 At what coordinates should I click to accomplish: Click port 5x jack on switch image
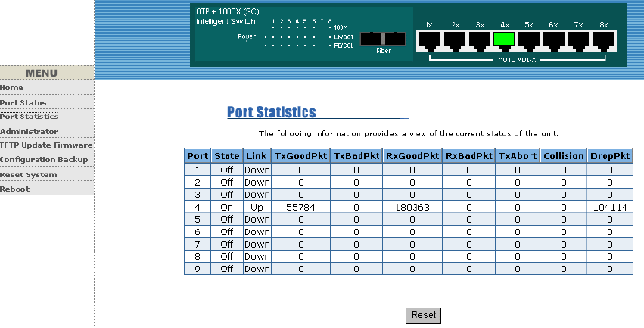tap(529, 41)
